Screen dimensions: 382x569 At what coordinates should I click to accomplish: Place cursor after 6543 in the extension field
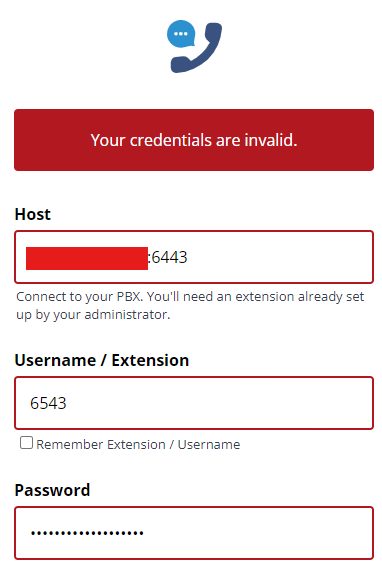pos(67,403)
